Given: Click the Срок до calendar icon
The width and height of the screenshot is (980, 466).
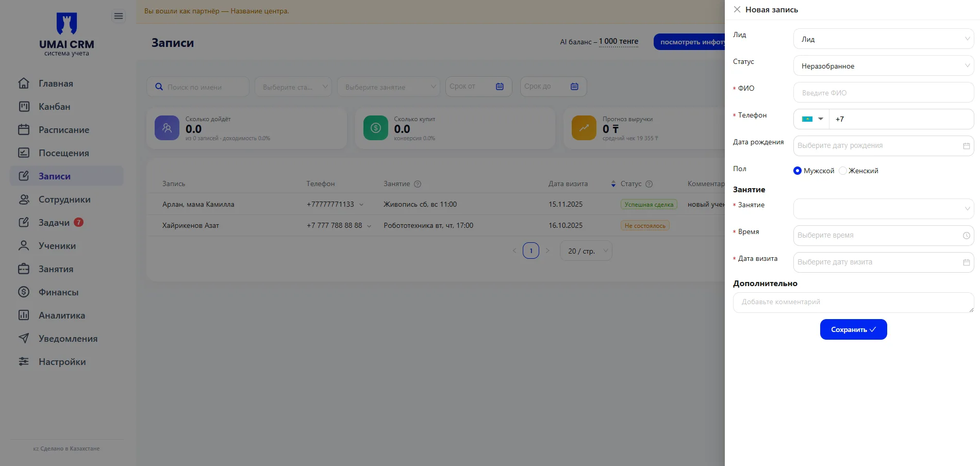Looking at the screenshot, I should 574,86.
